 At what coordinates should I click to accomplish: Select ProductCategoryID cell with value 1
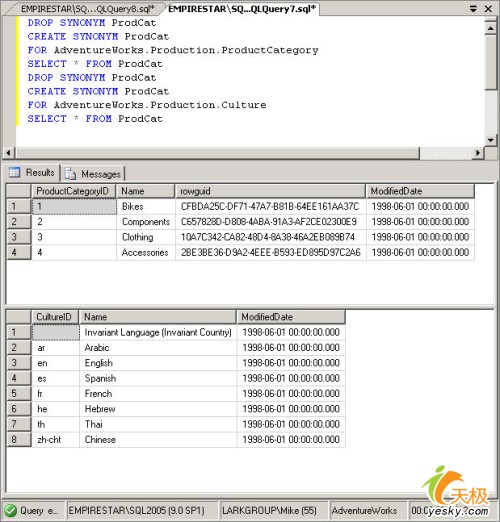pyautogui.click(x=74, y=207)
